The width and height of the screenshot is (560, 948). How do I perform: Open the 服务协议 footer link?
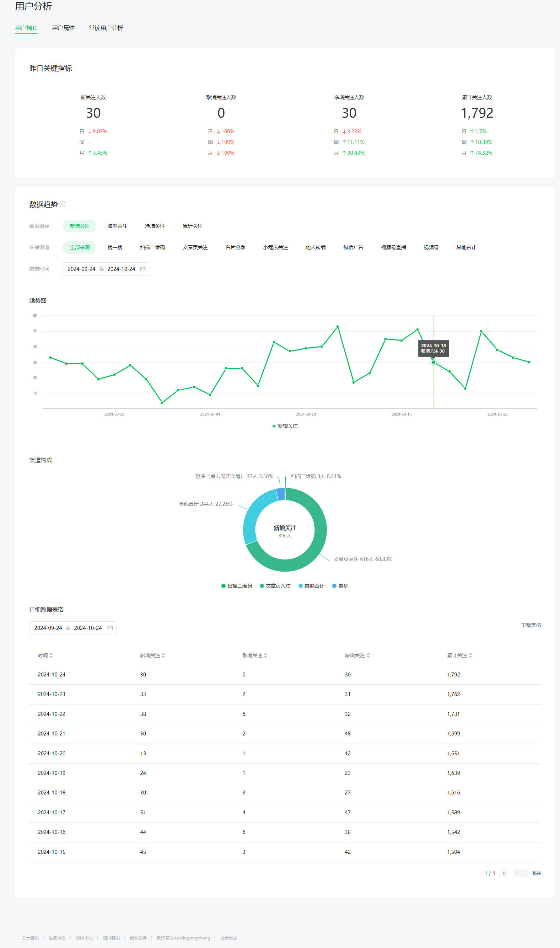pyautogui.click(x=57, y=938)
